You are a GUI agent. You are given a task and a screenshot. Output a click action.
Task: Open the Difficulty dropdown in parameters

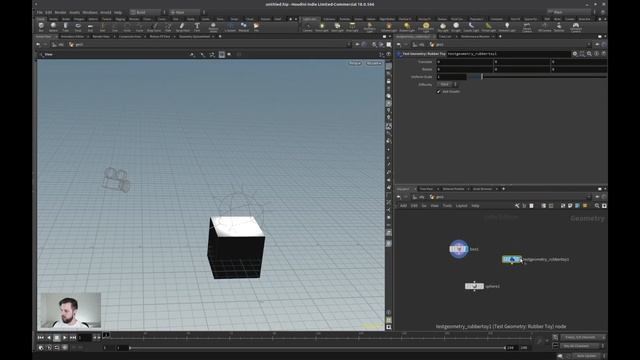(x=447, y=84)
